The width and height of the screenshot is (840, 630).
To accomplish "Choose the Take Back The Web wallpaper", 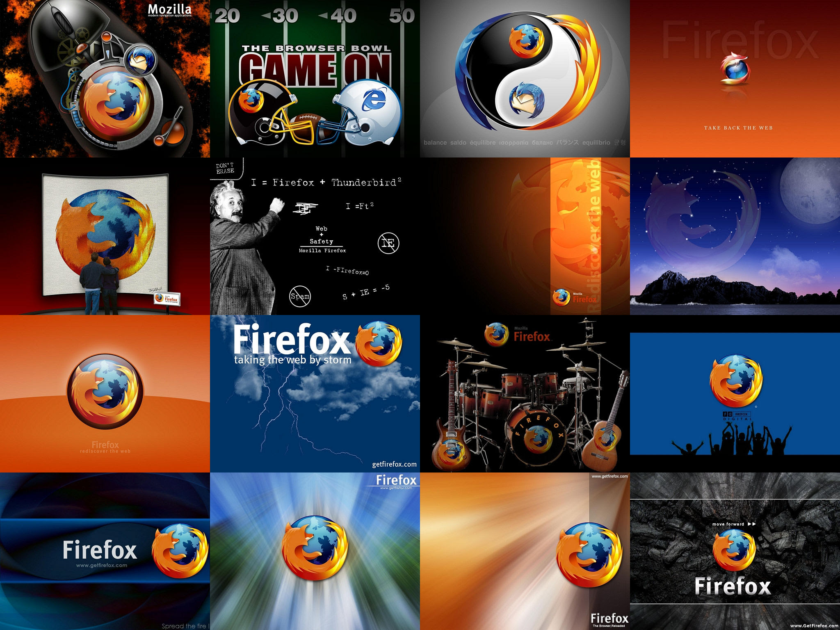I will coord(735,79).
